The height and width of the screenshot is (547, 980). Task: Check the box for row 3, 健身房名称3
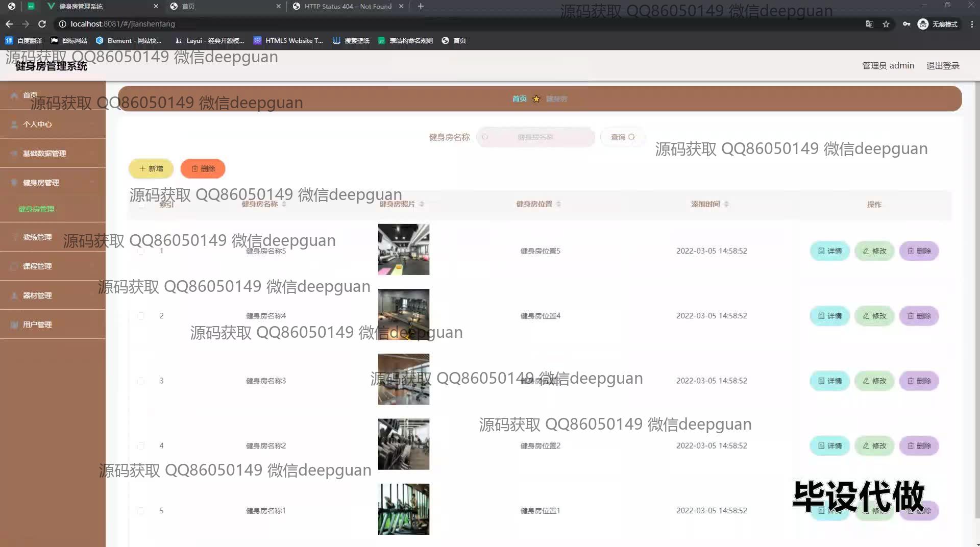[x=140, y=381]
